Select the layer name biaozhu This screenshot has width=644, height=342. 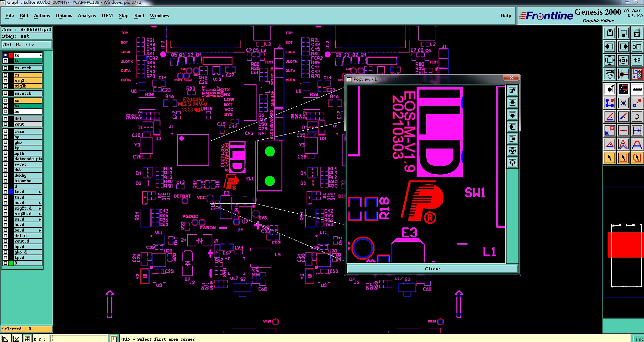tap(28, 181)
